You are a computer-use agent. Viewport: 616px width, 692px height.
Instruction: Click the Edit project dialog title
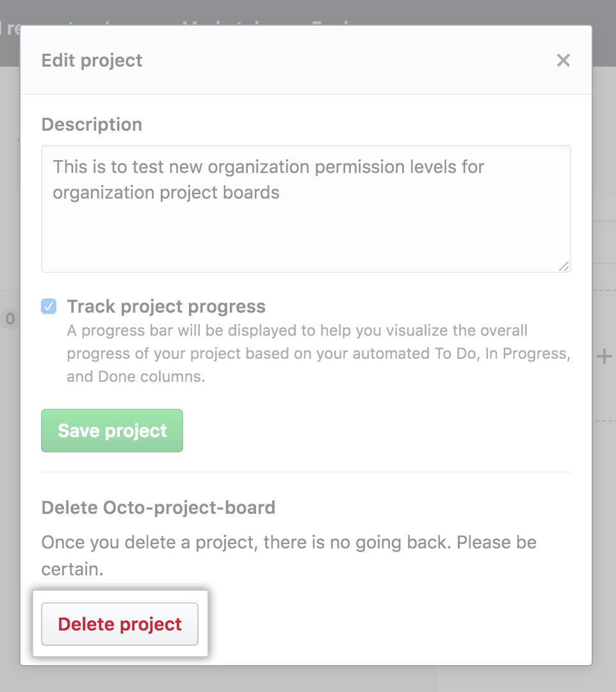click(x=92, y=60)
